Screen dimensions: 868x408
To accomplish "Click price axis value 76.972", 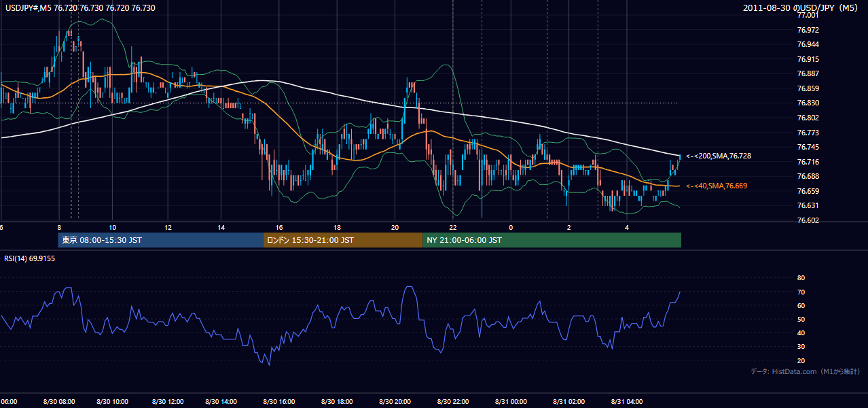I will pyautogui.click(x=808, y=30).
